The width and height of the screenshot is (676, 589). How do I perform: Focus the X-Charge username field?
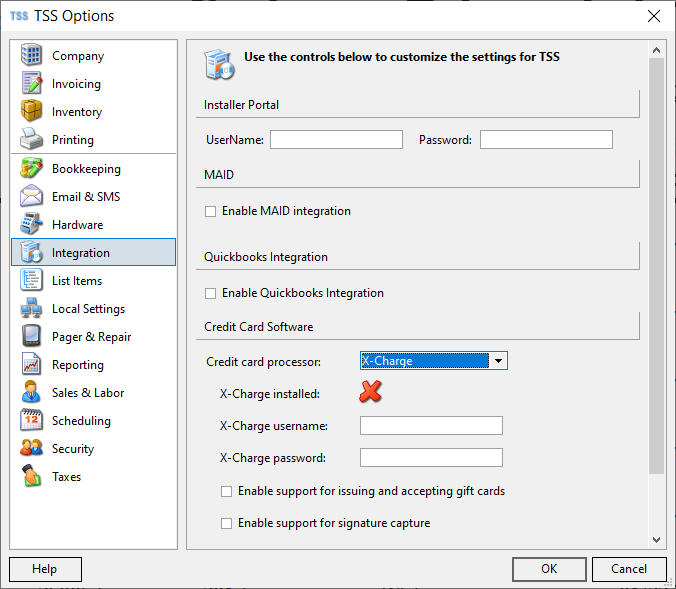431,426
